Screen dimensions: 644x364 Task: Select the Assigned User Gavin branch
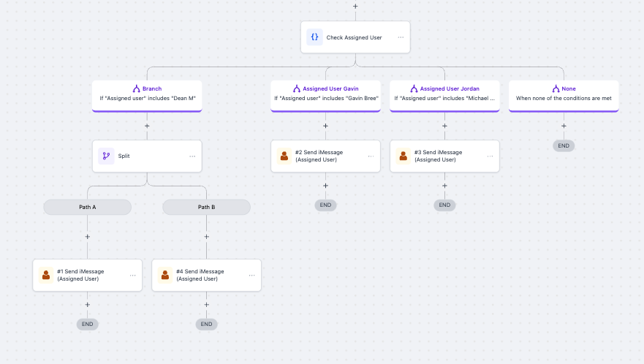[x=325, y=94]
